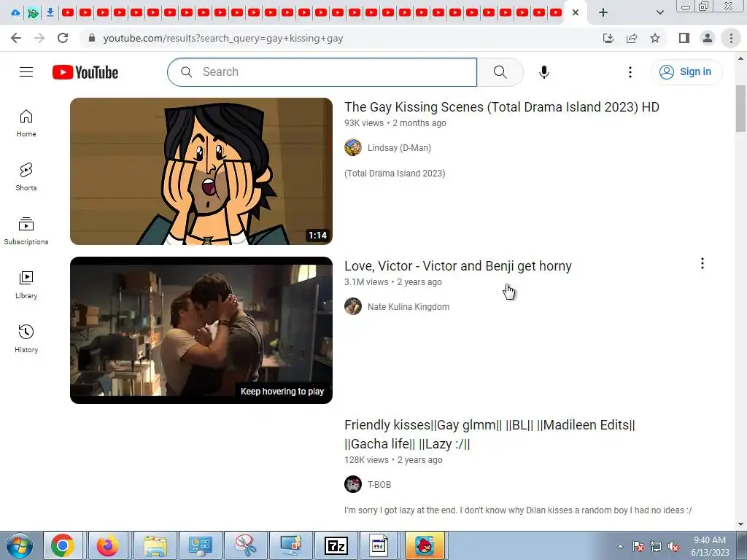Expand the tab search dropdown arrow
This screenshot has width=747, height=560.
coord(659,12)
